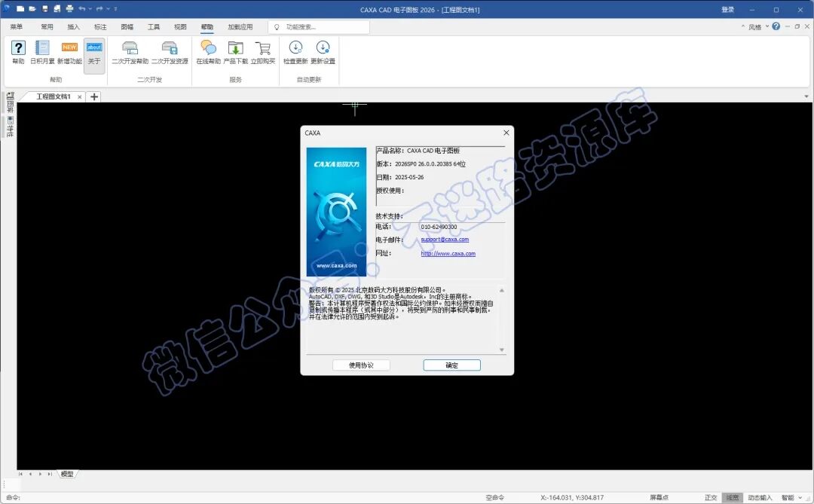Go to first layout tab with navigation arrow
Image resolution: width=814 pixels, height=504 pixels.
click(20, 474)
